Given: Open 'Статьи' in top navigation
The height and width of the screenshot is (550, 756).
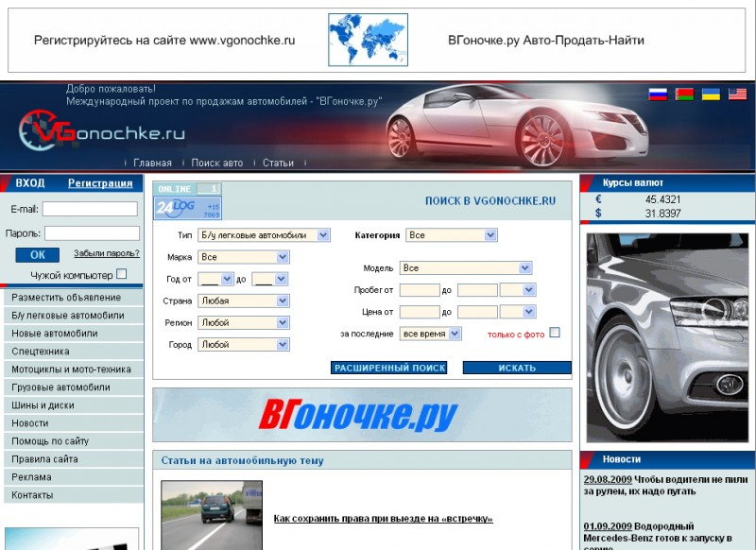Looking at the screenshot, I should coord(278,163).
